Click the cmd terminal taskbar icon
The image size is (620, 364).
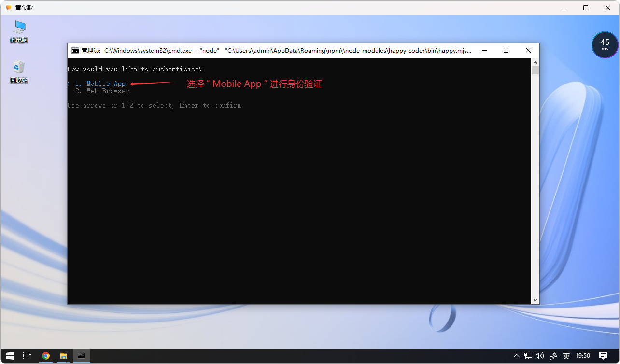coord(81,356)
